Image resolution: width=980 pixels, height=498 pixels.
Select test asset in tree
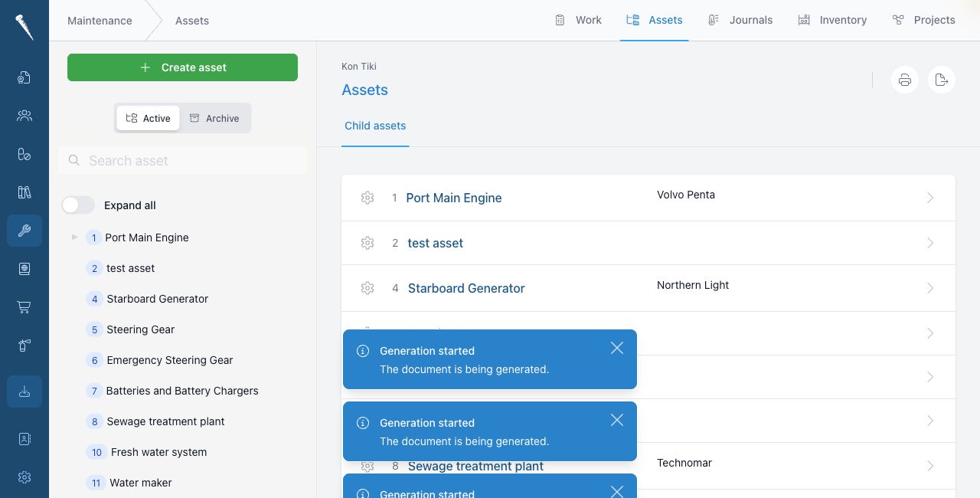pos(130,268)
